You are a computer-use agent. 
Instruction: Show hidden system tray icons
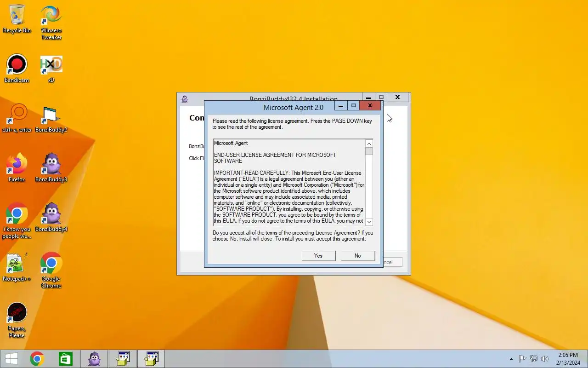pyautogui.click(x=511, y=359)
